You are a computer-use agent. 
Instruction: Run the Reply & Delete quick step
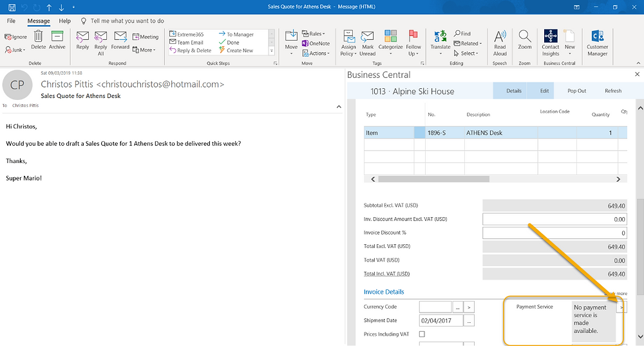coord(191,50)
